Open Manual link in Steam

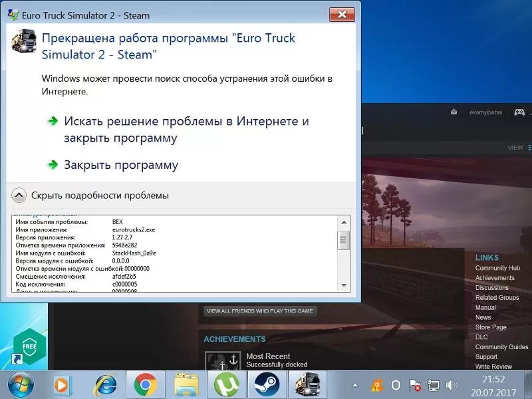point(485,307)
